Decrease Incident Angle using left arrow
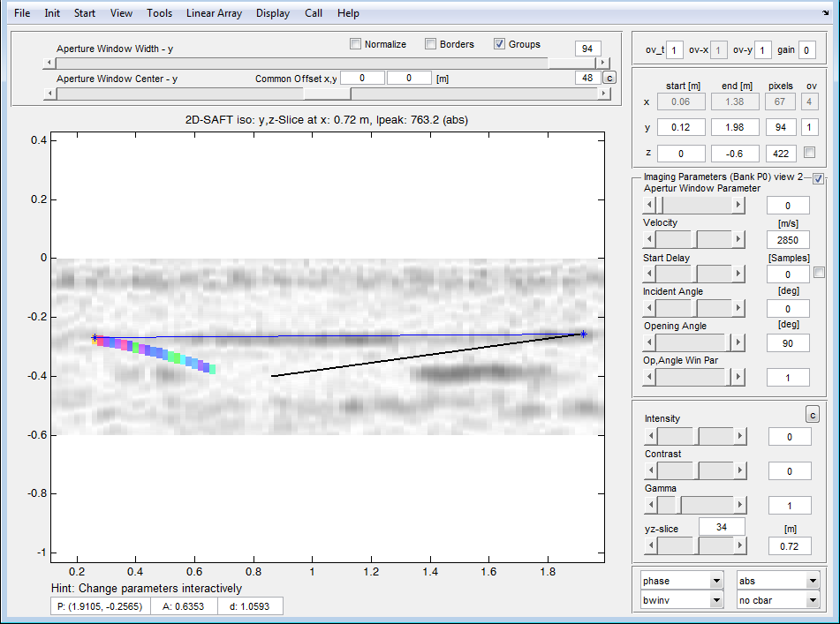Screen dimensions: 840x624 (649, 308)
